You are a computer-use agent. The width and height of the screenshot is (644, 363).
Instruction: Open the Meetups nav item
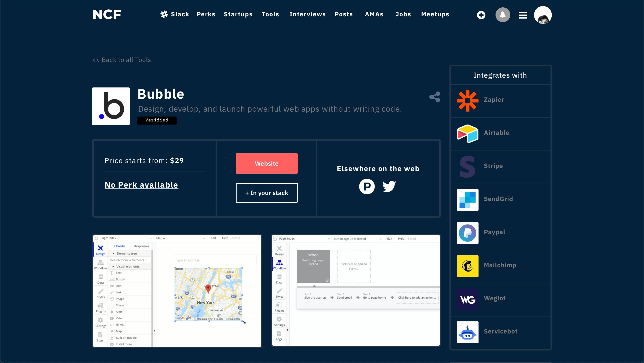pyautogui.click(x=435, y=14)
